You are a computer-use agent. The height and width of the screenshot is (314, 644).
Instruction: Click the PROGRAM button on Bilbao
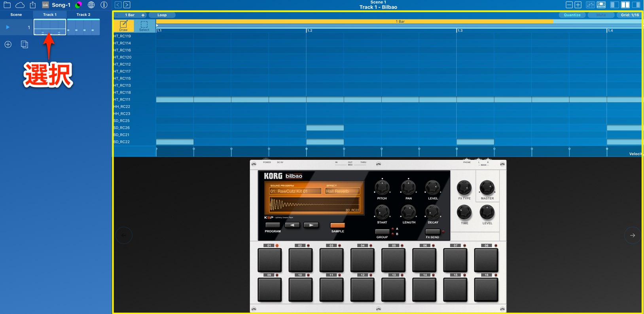(x=273, y=225)
